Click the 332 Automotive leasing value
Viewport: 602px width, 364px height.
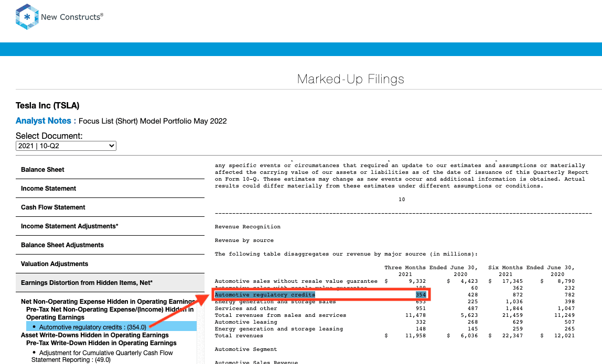pos(421,322)
